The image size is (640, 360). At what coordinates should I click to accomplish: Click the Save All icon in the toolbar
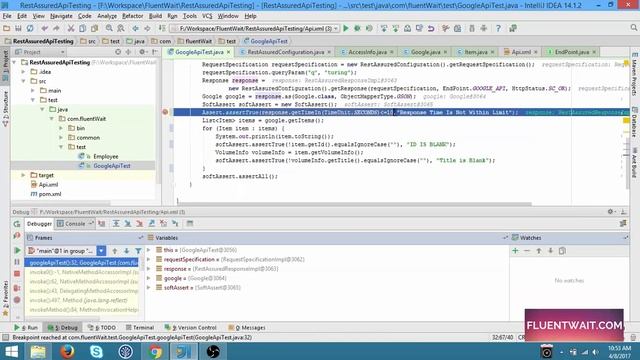18,28
